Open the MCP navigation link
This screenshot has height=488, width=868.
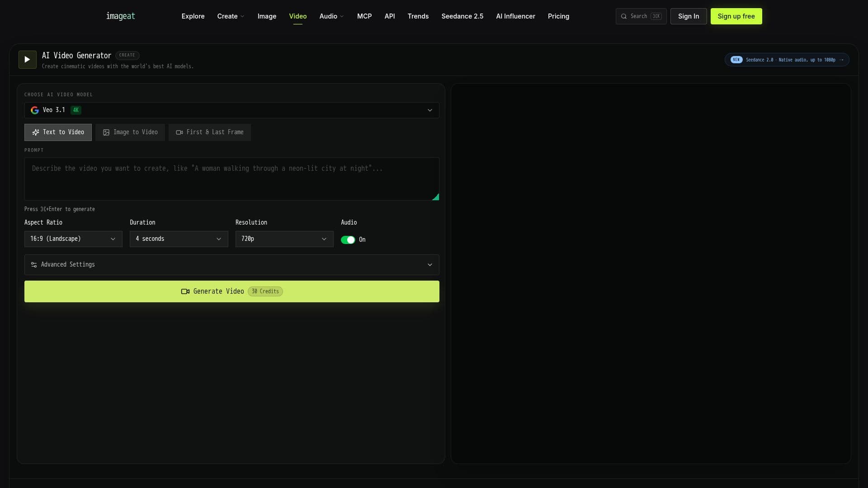[364, 16]
